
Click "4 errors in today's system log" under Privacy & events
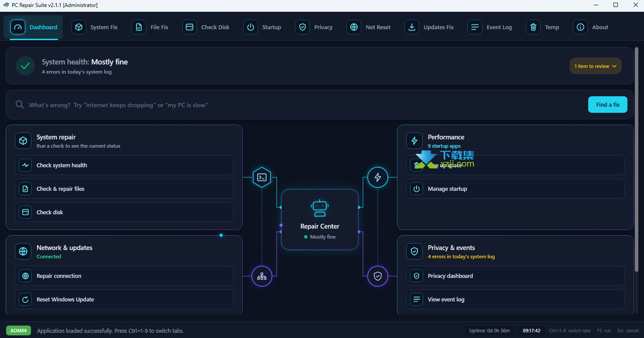461,257
